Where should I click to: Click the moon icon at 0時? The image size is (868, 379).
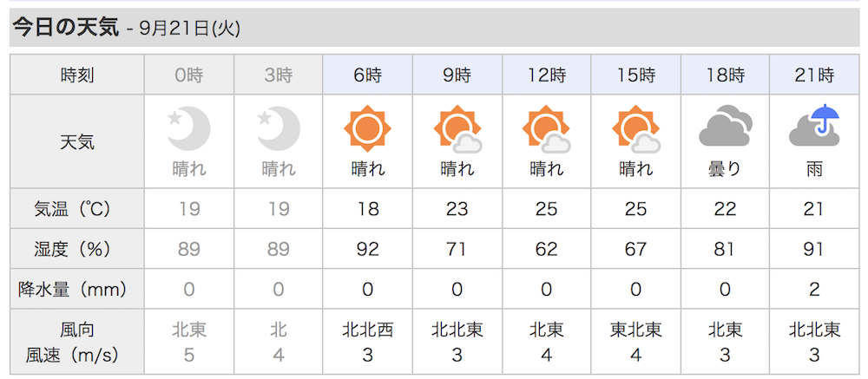click(x=188, y=128)
